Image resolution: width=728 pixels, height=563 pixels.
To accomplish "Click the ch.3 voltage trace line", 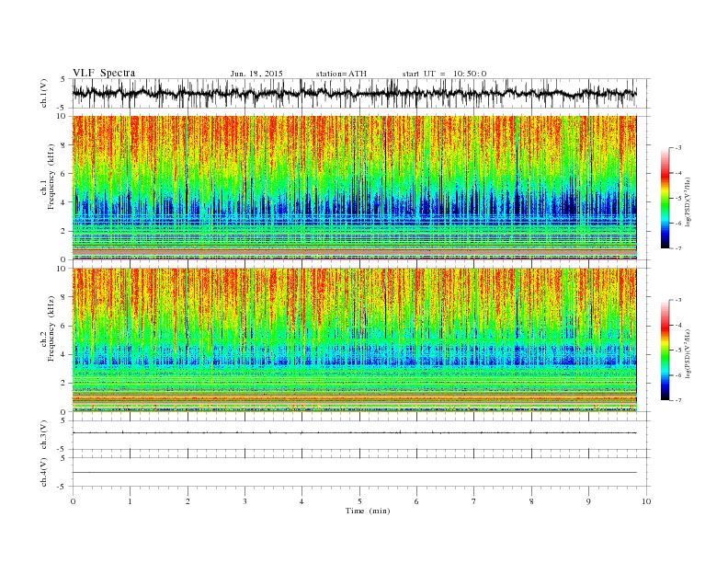I will click(354, 432).
